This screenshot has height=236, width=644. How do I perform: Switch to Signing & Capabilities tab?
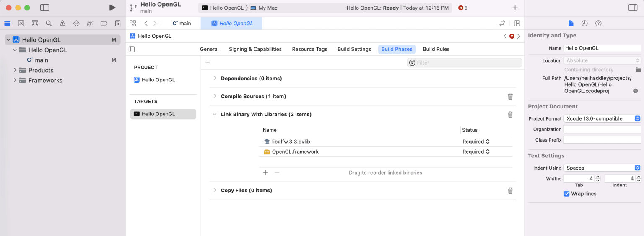(255, 49)
